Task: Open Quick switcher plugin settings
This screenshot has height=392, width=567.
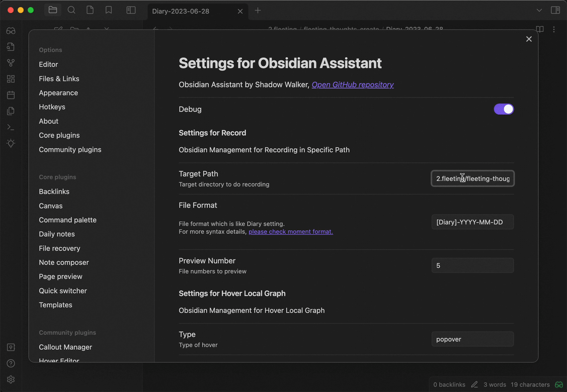Action: click(63, 291)
